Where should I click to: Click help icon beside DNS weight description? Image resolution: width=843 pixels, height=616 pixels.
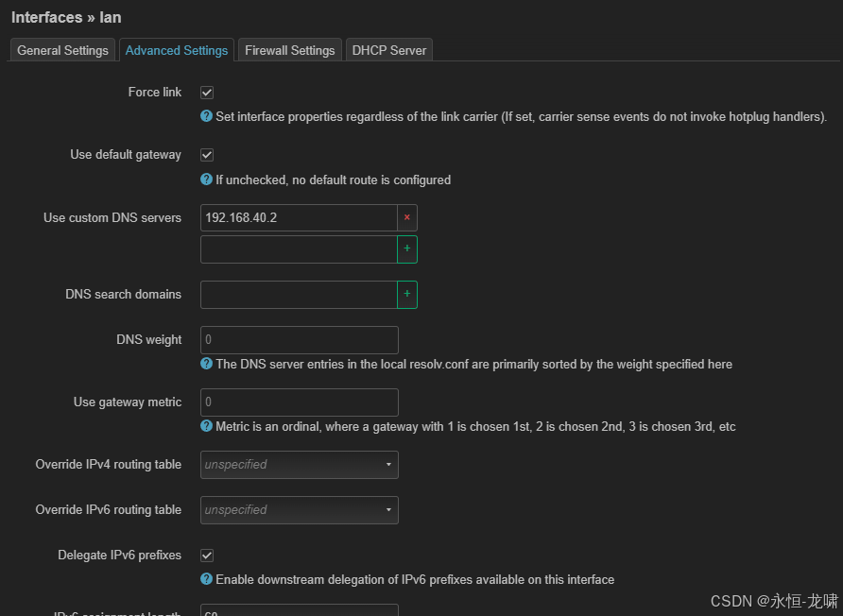click(x=206, y=364)
